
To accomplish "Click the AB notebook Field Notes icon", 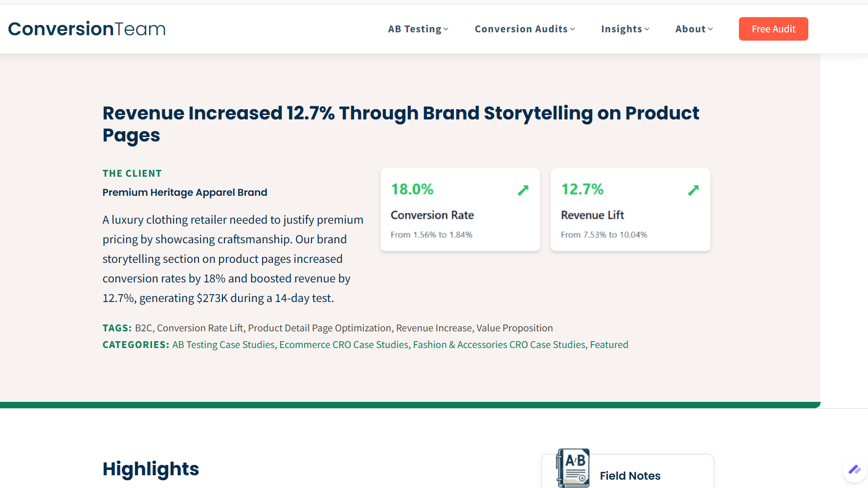I will [x=573, y=468].
